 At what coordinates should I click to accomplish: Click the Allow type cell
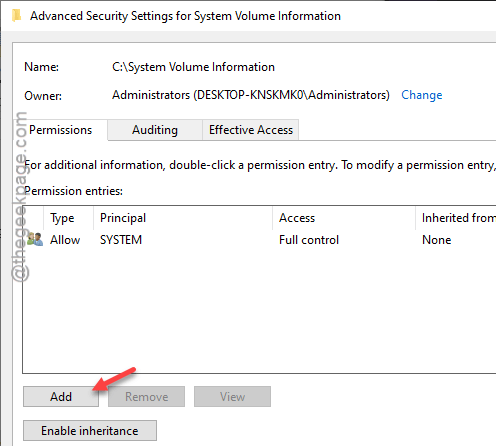point(65,240)
